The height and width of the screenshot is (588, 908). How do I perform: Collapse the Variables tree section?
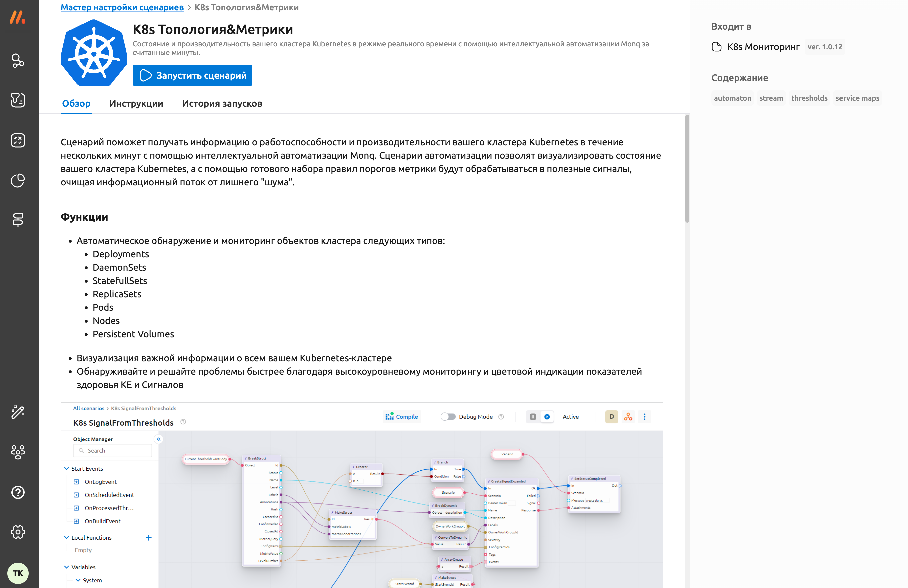(x=66, y=567)
